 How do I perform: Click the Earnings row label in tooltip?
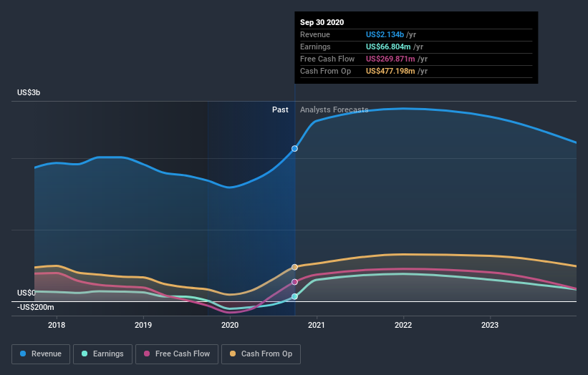[315, 47]
